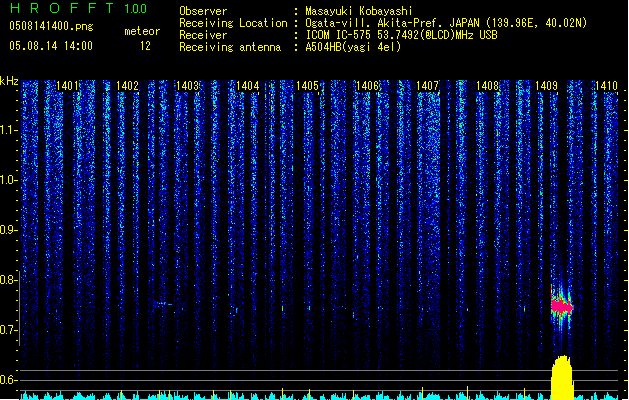The width and height of the screenshot is (629, 400).
Task: Select observer name Masayuki Kobayashi
Action: pyautogui.click(x=359, y=11)
